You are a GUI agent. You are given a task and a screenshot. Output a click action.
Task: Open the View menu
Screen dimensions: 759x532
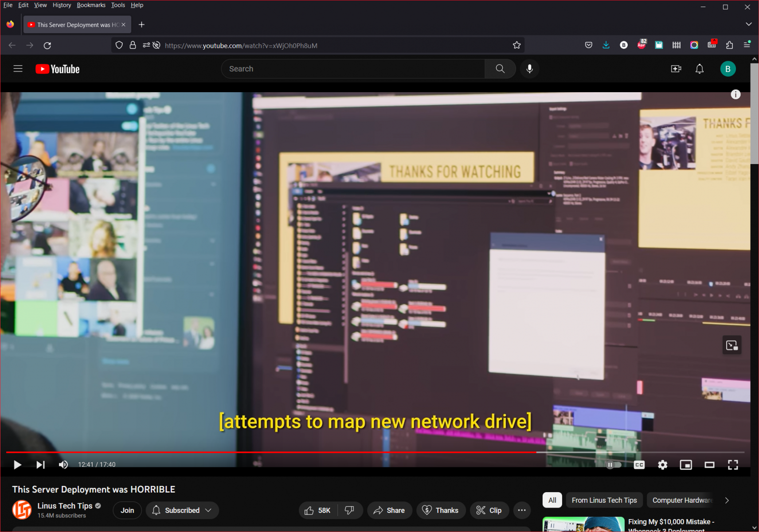(40, 5)
